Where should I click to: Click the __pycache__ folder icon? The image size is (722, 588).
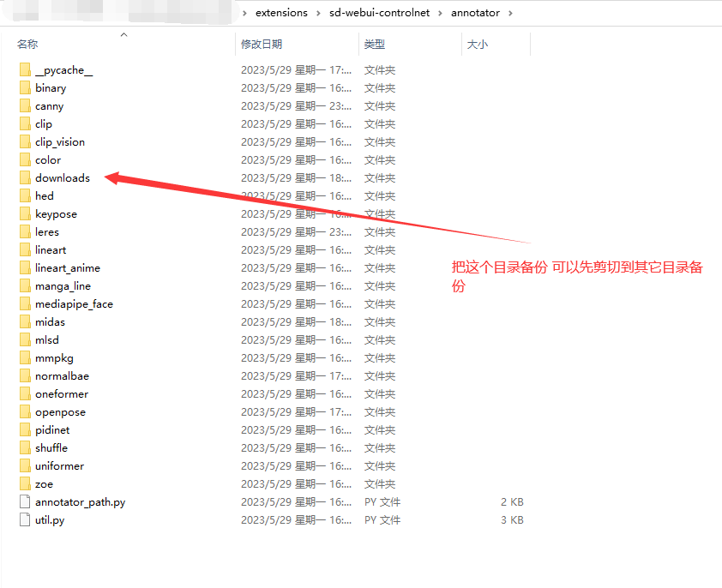[25, 70]
